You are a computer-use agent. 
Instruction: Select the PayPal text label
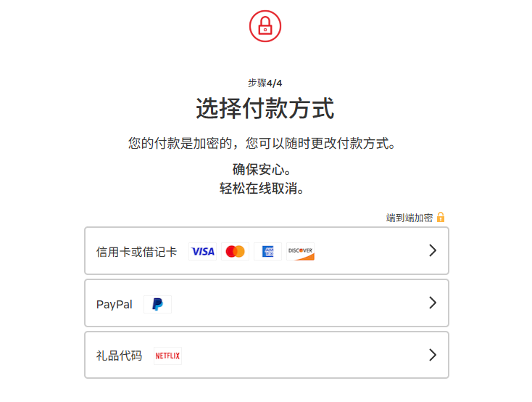click(115, 305)
